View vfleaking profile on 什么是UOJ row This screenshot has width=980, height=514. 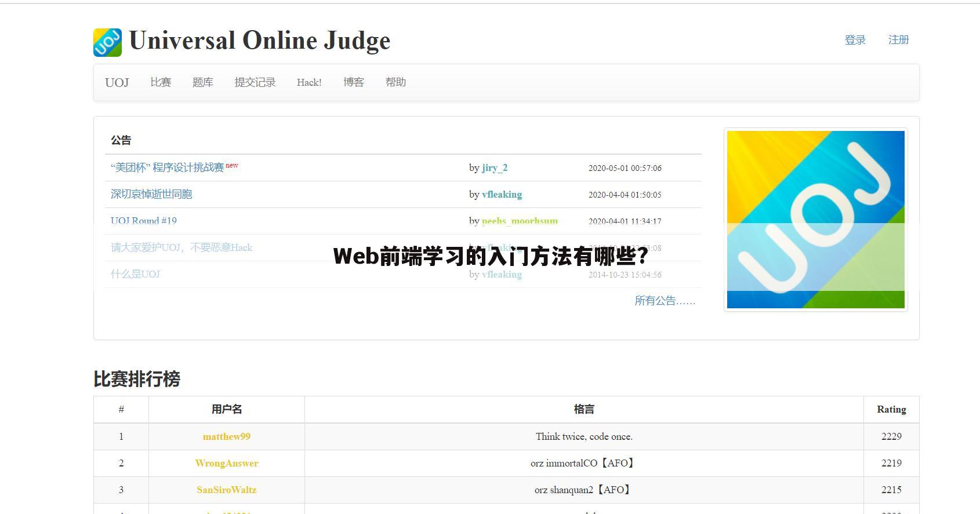(502, 275)
